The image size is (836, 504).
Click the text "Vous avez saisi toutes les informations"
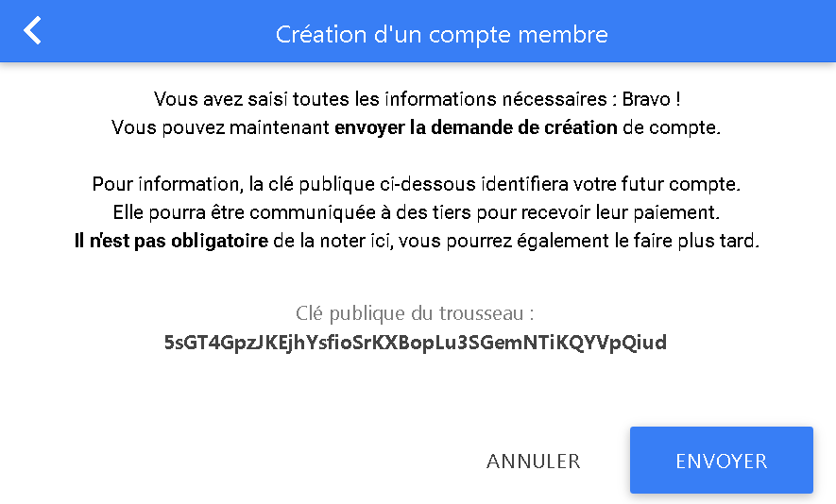pyautogui.click(x=312, y=98)
